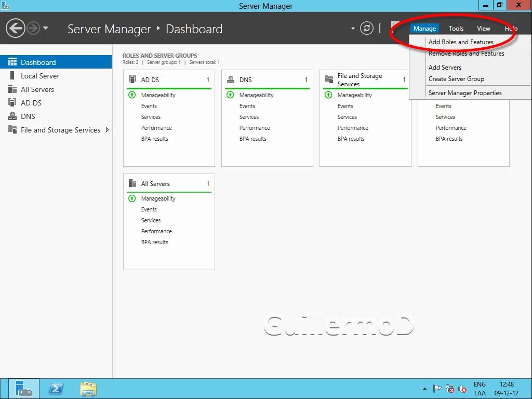Click ENG LAA input language indicator
532x399 pixels.
tap(480, 389)
